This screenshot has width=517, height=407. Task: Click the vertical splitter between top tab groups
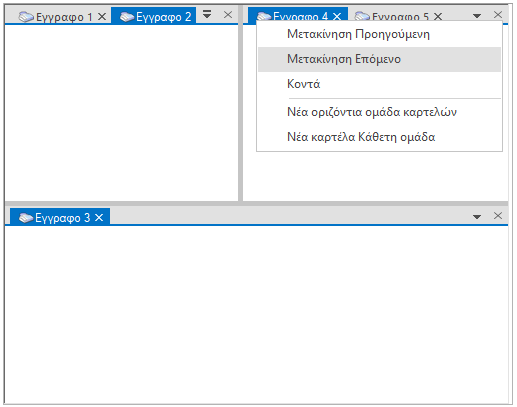pos(240,112)
